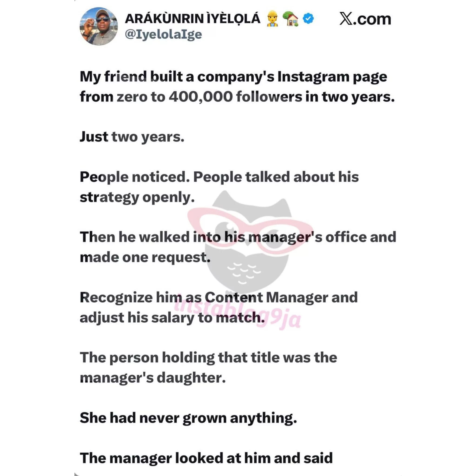The width and height of the screenshot is (476, 476).
Task: Click the word "Instagram" in the tweet
Action: [x=313, y=77]
